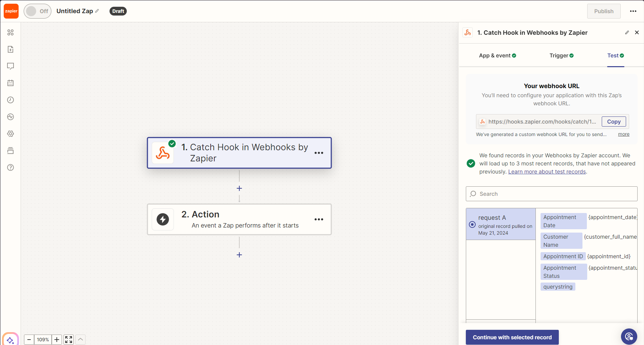Open the settings gear in left sidebar
644x345 pixels.
(x=10, y=133)
